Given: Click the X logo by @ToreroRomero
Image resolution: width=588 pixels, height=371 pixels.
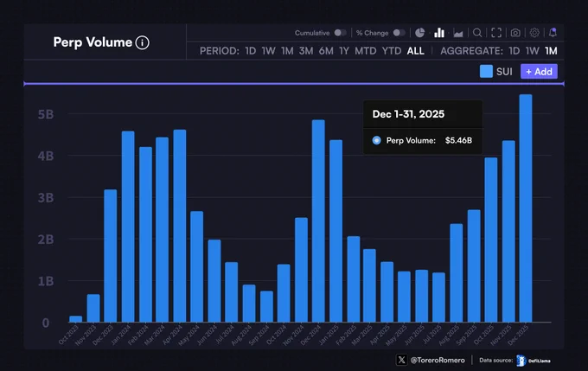Looking at the screenshot, I should tap(401, 360).
